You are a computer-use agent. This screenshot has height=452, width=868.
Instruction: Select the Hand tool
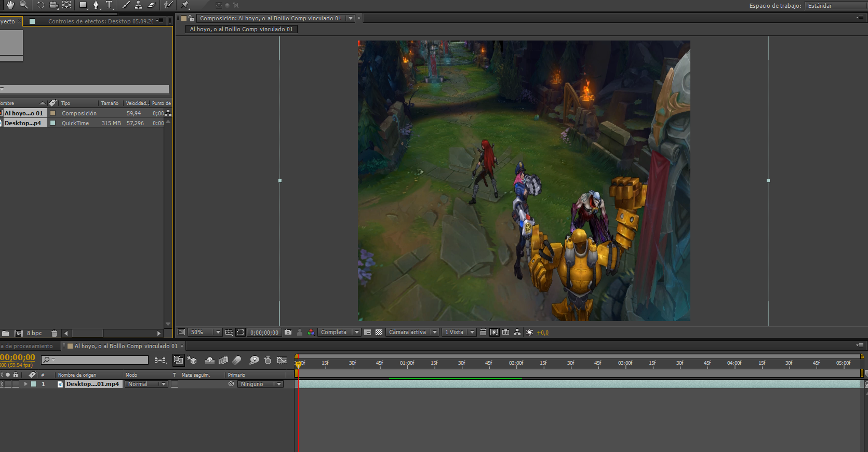10,5
